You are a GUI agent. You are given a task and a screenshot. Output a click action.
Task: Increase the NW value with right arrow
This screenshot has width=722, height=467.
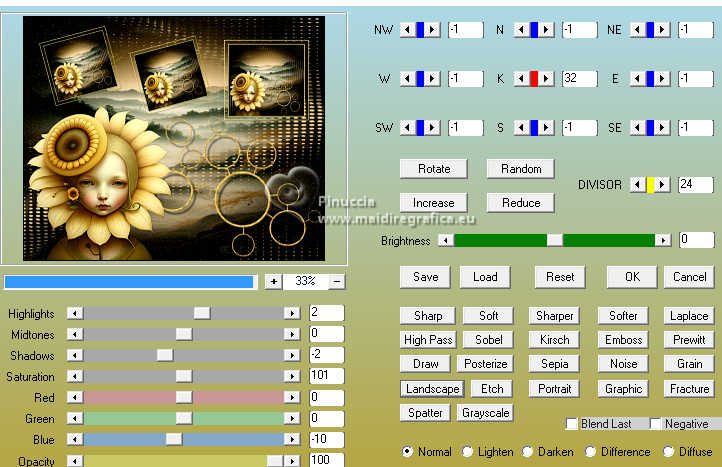coord(432,30)
